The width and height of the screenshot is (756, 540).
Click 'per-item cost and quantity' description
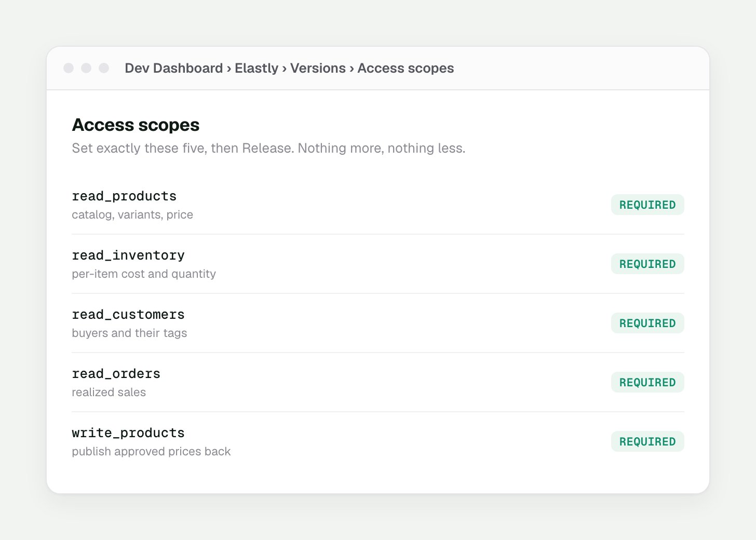pos(144,274)
